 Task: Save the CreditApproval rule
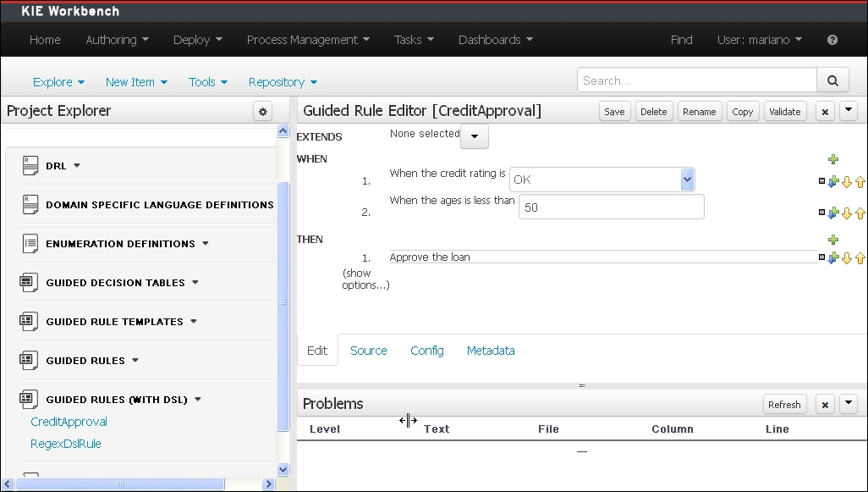tap(614, 112)
